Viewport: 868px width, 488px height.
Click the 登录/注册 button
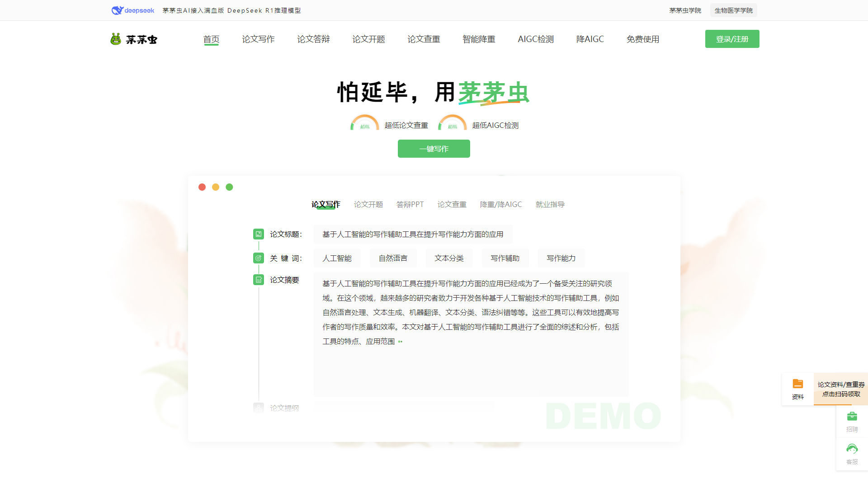[x=732, y=39]
